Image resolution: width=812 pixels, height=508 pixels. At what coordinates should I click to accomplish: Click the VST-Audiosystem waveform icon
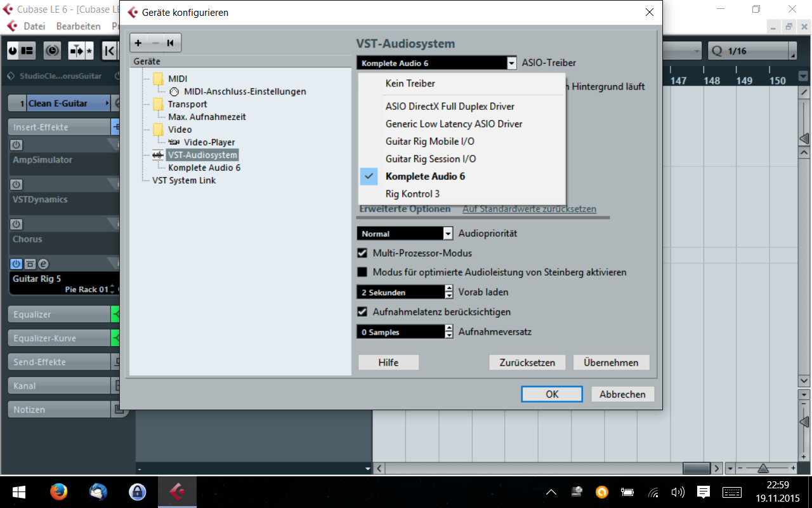click(158, 155)
